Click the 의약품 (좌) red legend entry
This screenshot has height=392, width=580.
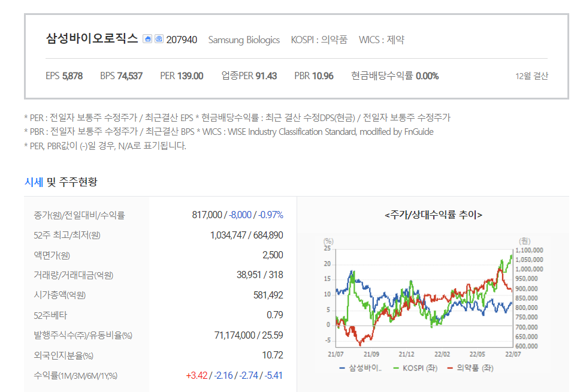[x=470, y=368]
